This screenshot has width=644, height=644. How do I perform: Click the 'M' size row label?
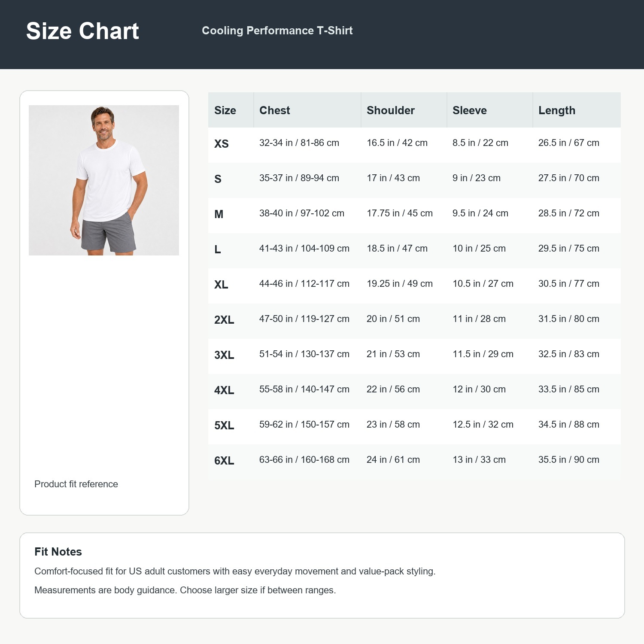click(219, 214)
